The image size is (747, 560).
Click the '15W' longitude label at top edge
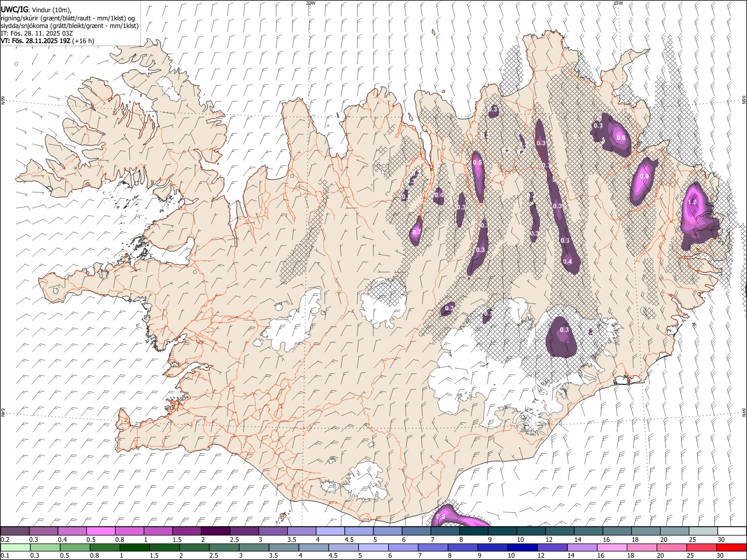[617, 3]
